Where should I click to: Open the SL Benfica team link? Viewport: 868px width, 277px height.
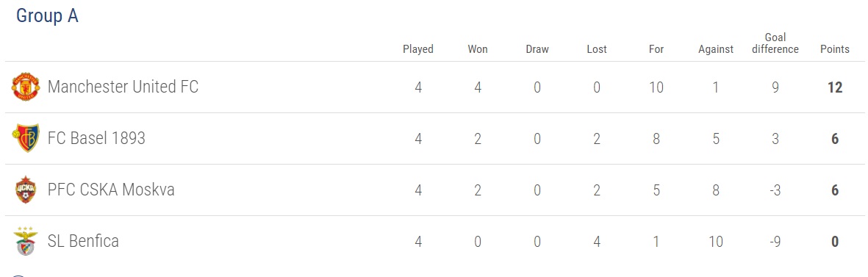(83, 241)
